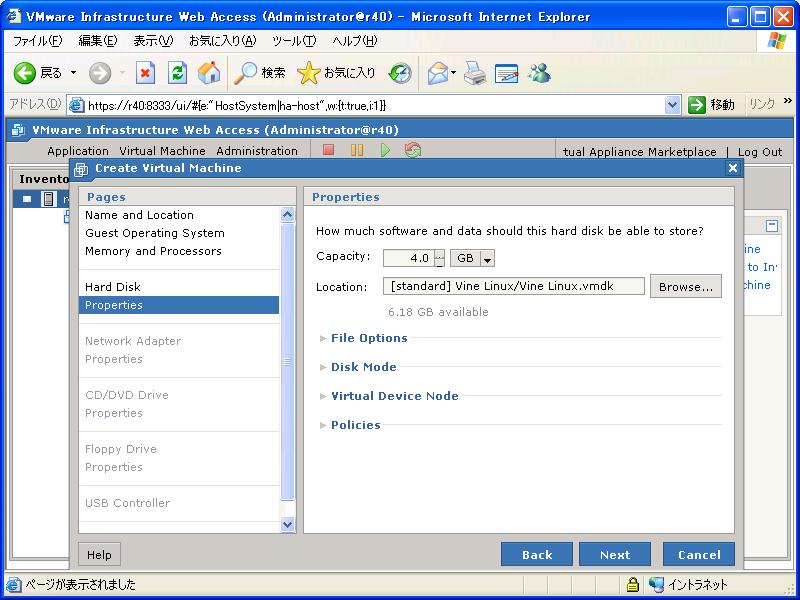Open the Administration menu
This screenshot has height=600, width=800.
[257, 151]
